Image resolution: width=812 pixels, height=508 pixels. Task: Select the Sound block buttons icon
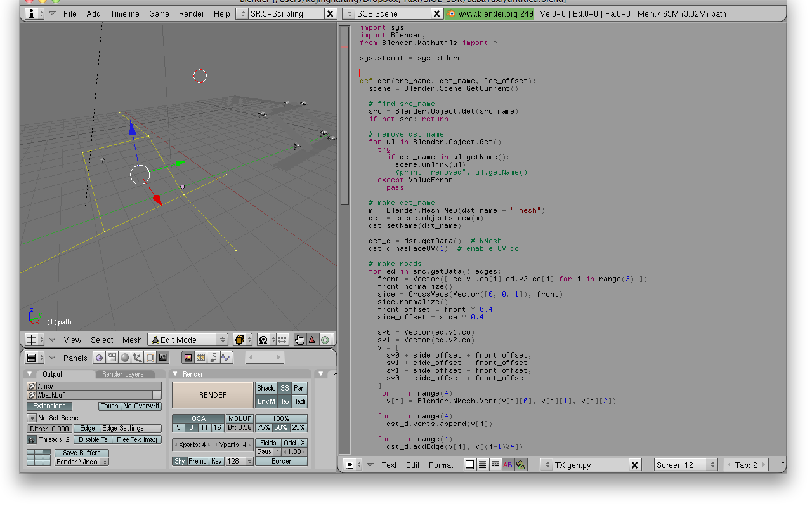point(226,358)
